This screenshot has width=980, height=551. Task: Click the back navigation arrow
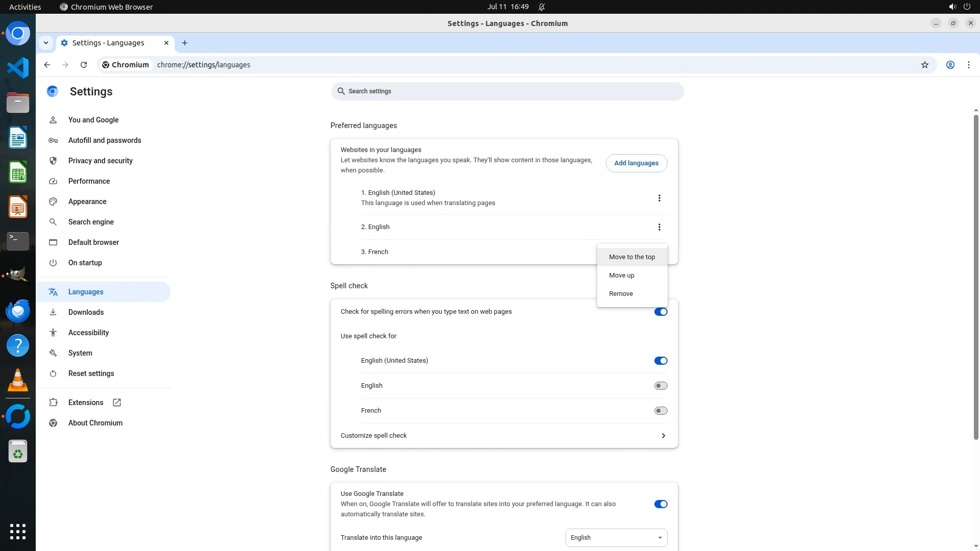point(47,65)
